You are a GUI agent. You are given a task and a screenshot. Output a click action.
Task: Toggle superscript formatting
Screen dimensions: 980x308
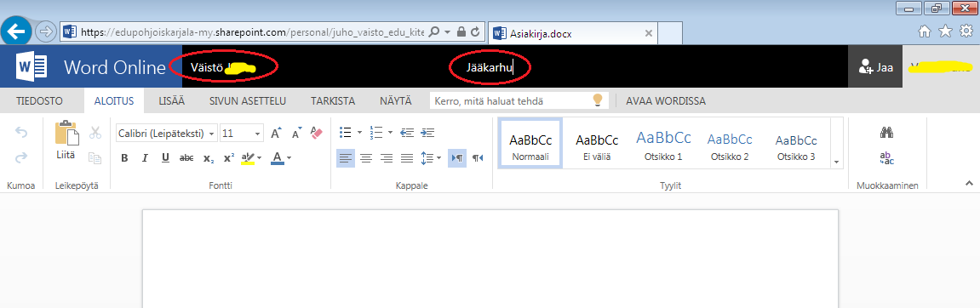tap(229, 158)
